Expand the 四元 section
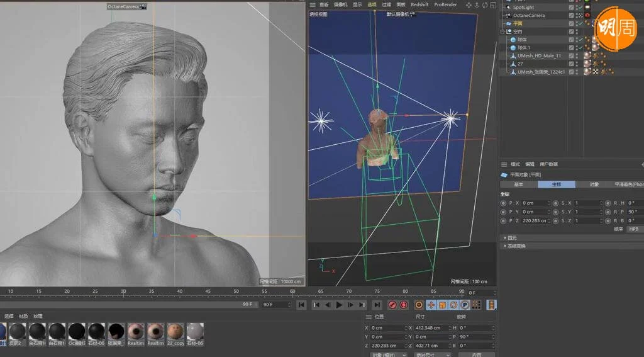Screen dimensions: 644x357 click(x=513, y=238)
